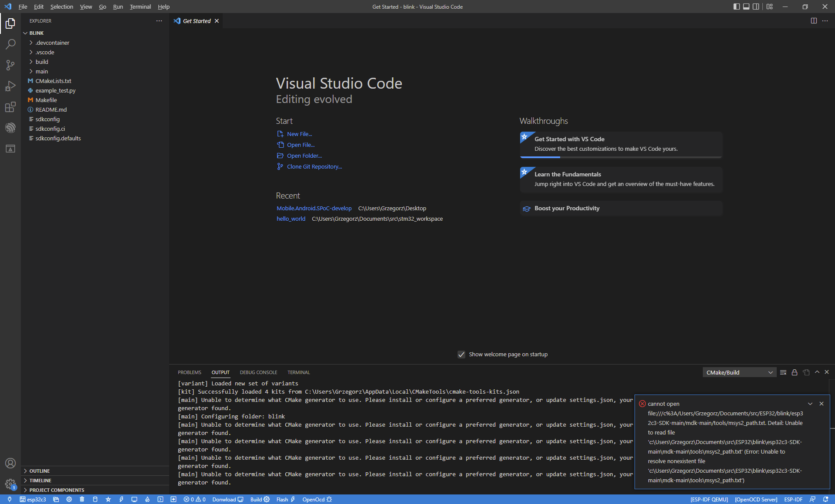Open recent hello_world project

coord(291,219)
